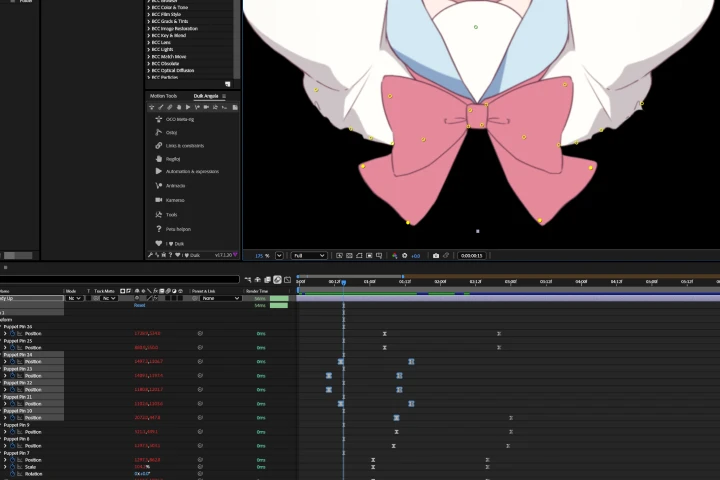Open Automation & expressions in Duik panel
Screen dimensions: 720x480
192,171
